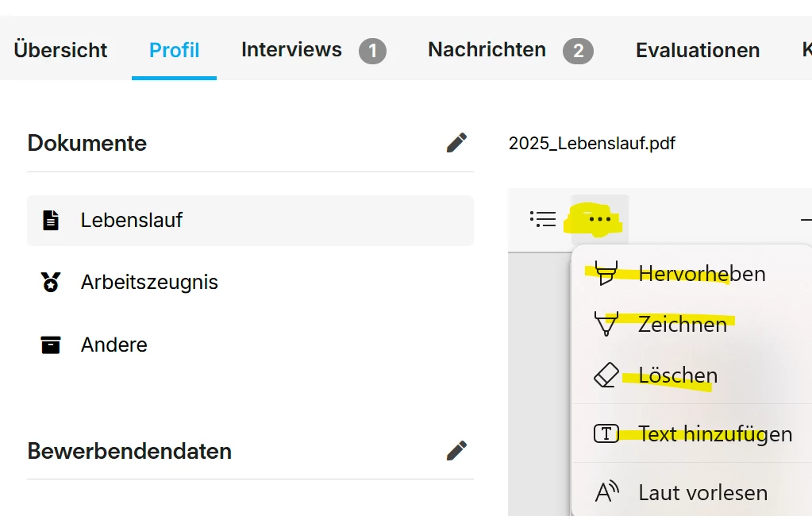This screenshot has height=516, width=812.
Task: Click the Arbeitszeugnis medal icon
Action: point(51,282)
